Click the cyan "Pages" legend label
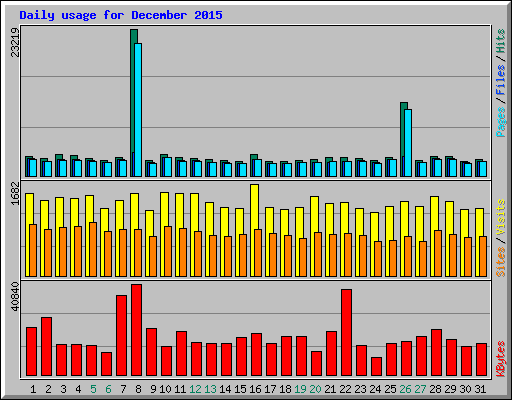The height and width of the screenshot is (400, 512). 501,122
